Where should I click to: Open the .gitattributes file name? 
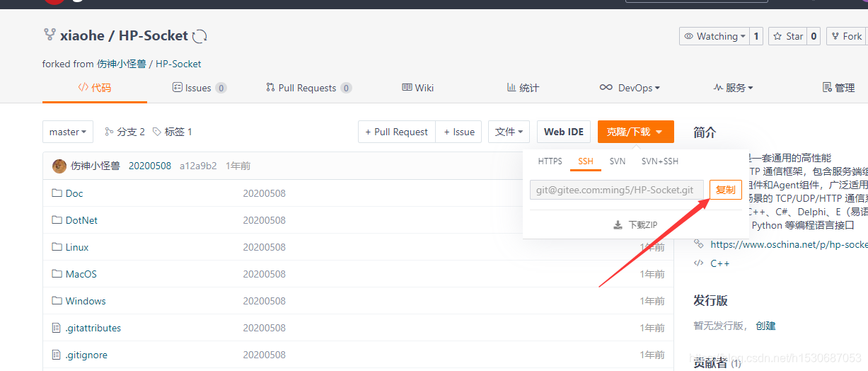93,328
